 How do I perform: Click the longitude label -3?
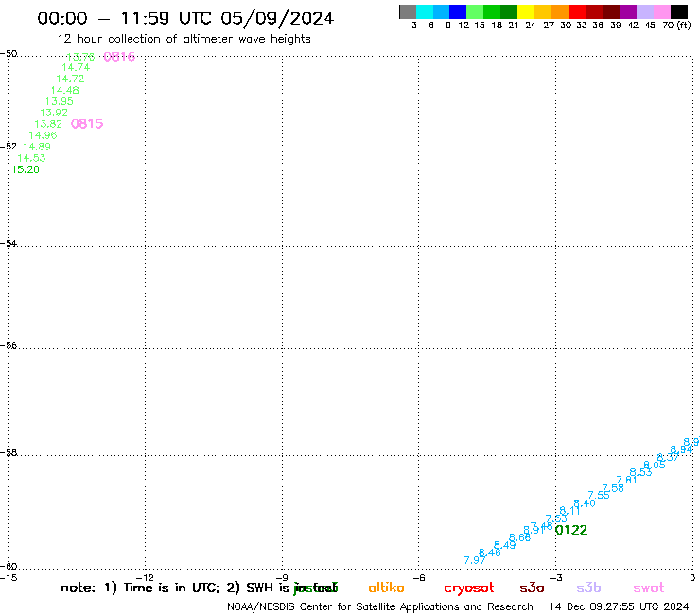pyautogui.click(x=555, y=578)
